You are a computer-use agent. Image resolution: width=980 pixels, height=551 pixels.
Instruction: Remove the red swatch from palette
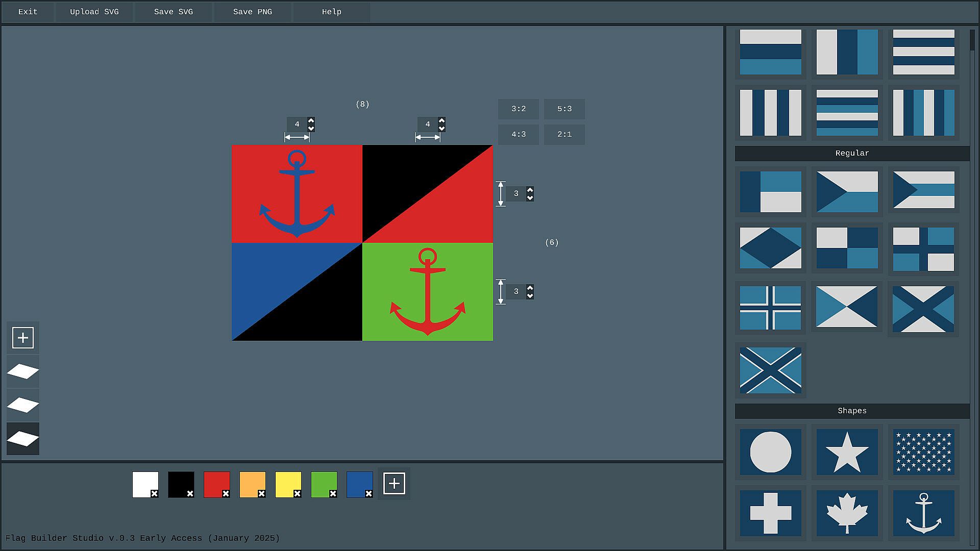(226, 494)
